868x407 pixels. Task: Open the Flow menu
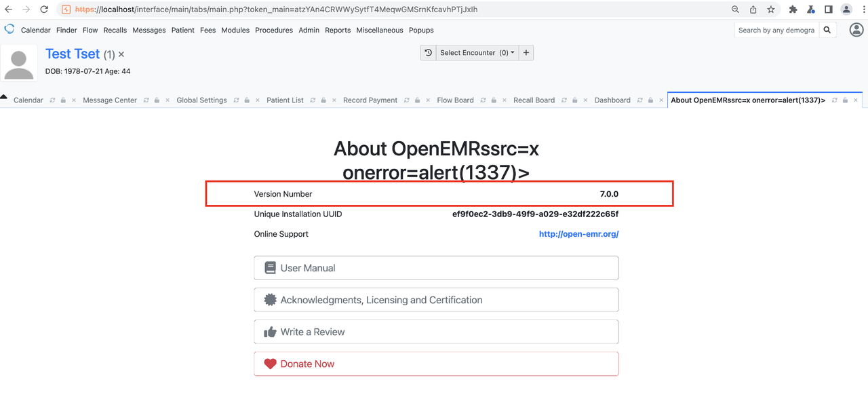coord(90,30)
